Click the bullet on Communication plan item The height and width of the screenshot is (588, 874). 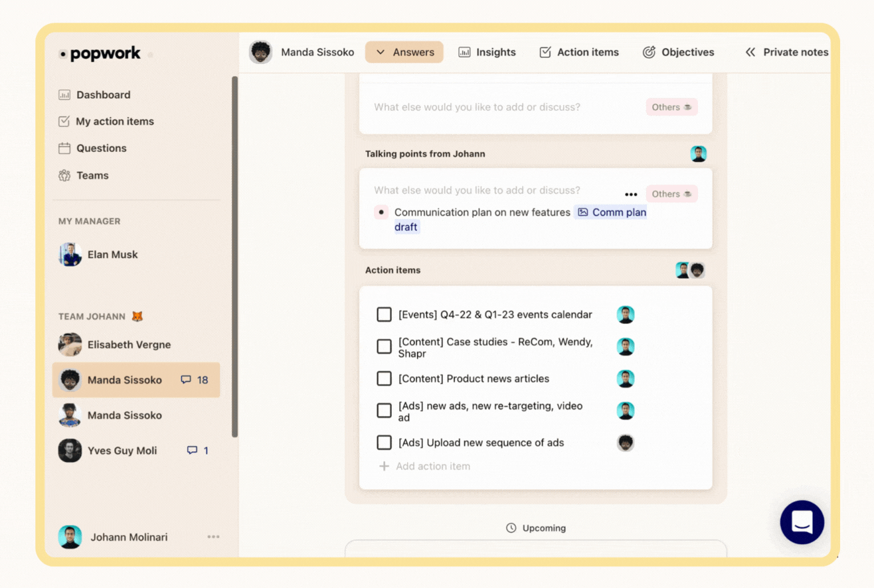coord(381,212)
